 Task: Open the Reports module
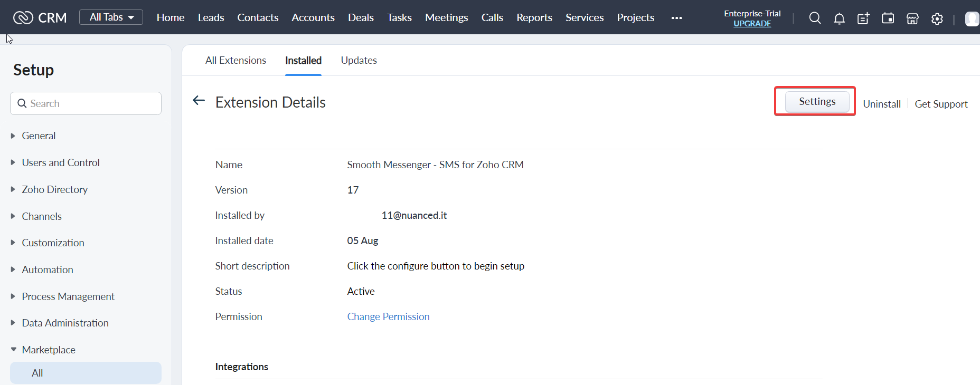534,17
